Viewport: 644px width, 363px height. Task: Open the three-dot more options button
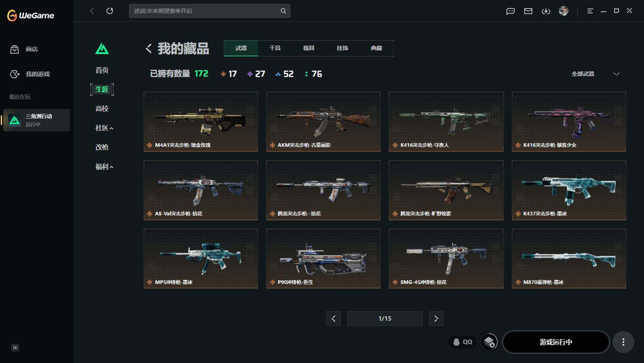coord(623,342)
